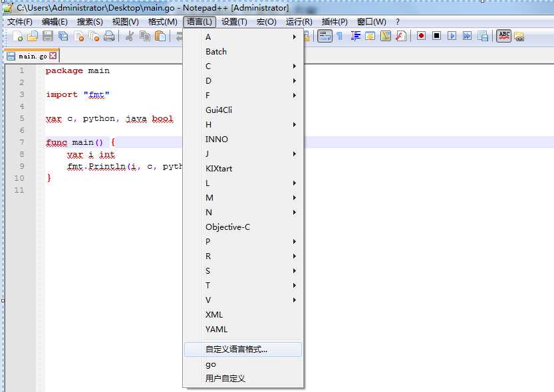Close the 语言(L) menu
The width and height of the screenshot is (554, 392).
coord(200,22)
